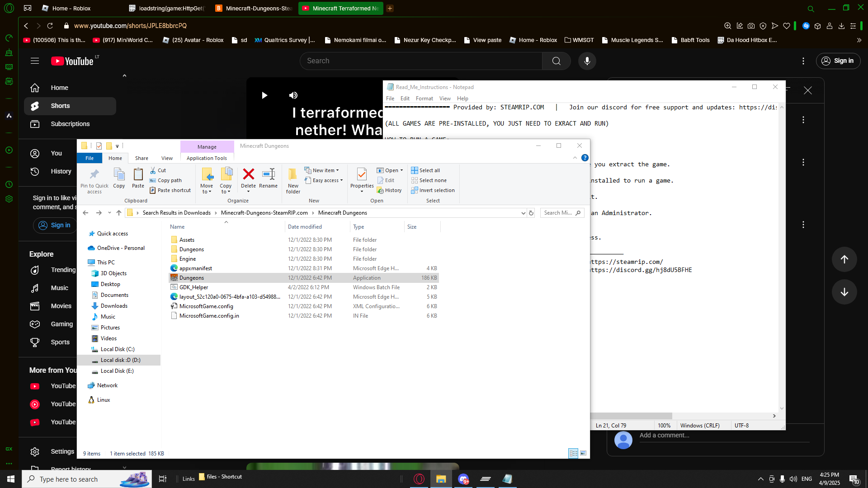This screenshot has width=868, height=488.
Task: Click Notepad horizontal scrollbar
Action: click(x=631, y=416)
